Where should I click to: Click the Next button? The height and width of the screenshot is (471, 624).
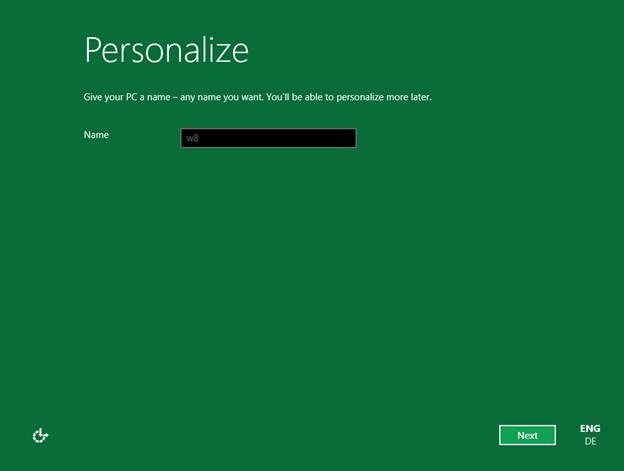pyautogui.click(x=527, y=435)
